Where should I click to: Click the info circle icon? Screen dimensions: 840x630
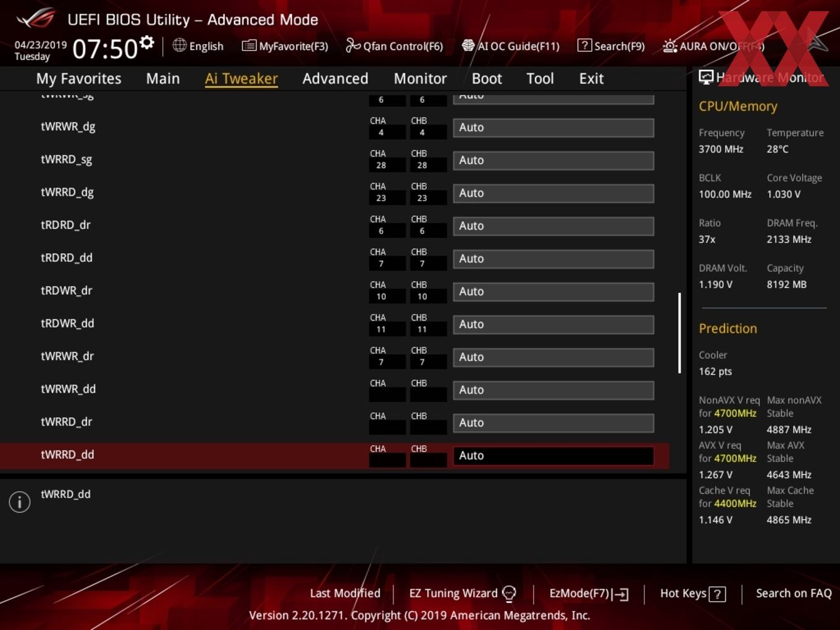(20, 502)
